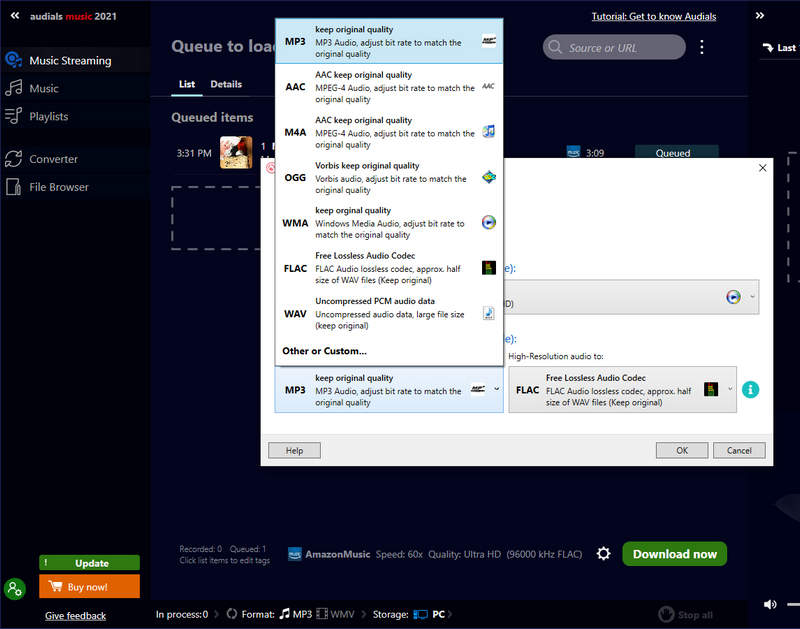800x629 pixels.
Task: Collapse the left sidebar with double-chevron icon
Action: pyautogui.click(x=15, y=16)
